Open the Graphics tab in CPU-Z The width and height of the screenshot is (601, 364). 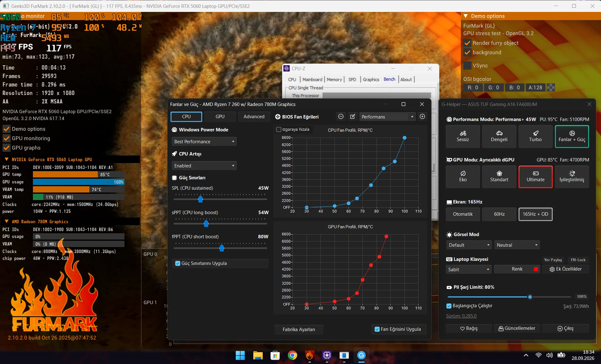click(371, 80)
